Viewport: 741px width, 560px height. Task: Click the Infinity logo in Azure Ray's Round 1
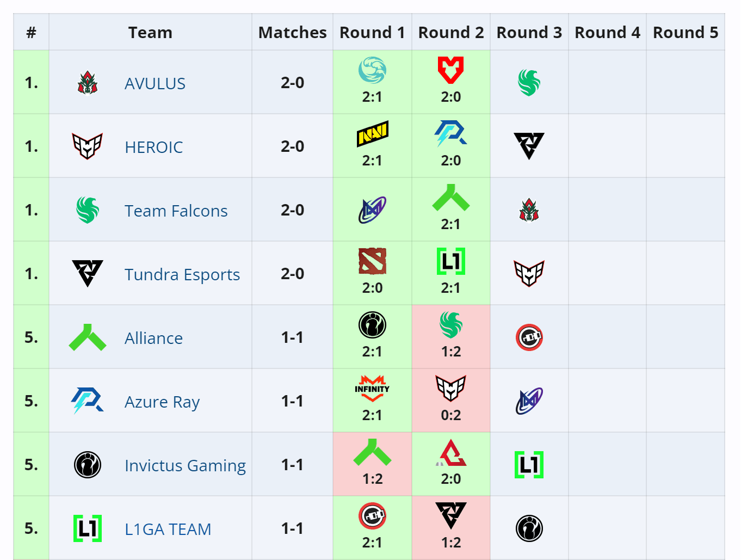(372, 389)
